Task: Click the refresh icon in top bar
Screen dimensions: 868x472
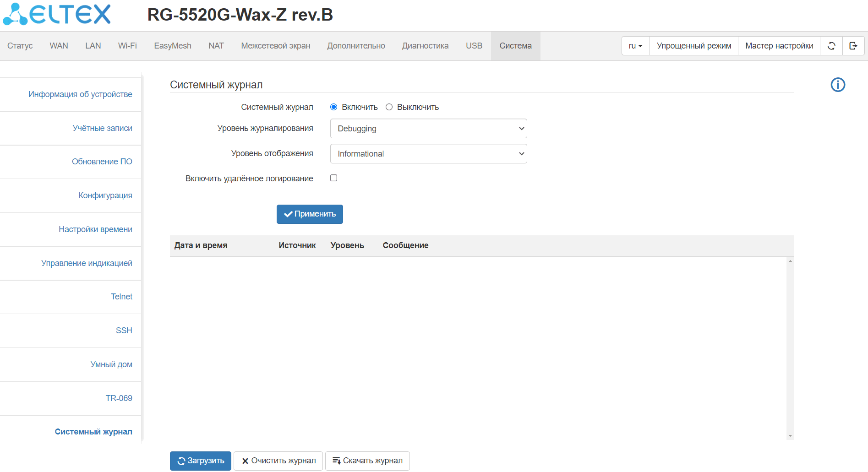Action: pyautogui.click(x=831, y=46)
